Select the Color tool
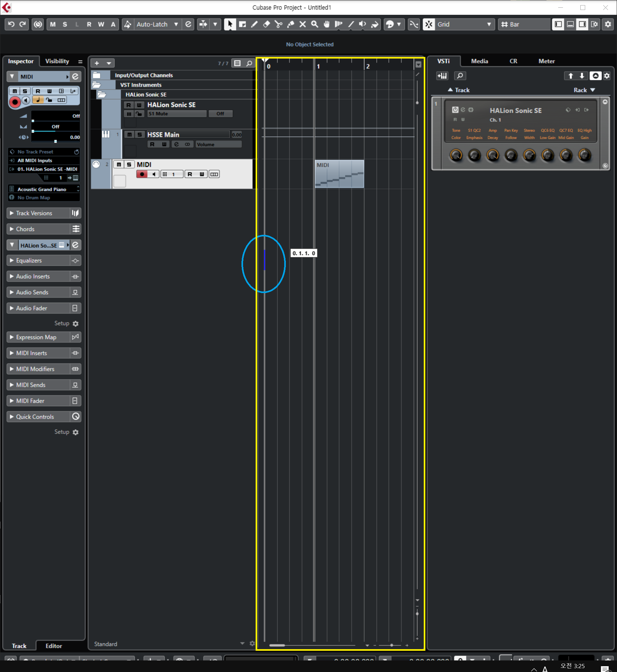Screen dimensions: 617x672 click(x=375, y=24)
